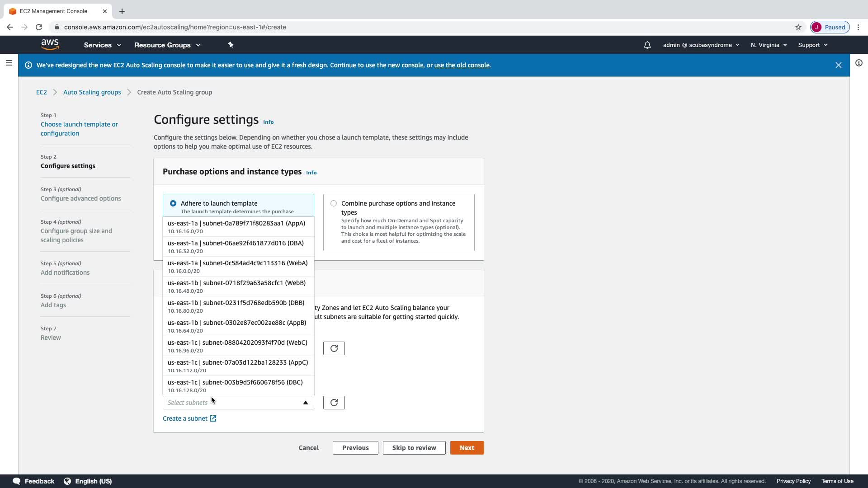Click the pin shortcut icon in navbar
Screen dimensions: 868x488
point(231,45)
